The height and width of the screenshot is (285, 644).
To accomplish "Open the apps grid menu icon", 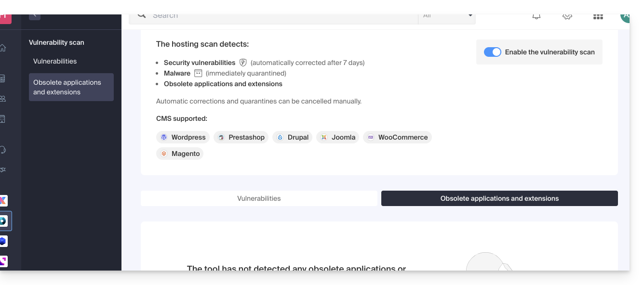I will click(598, 16).
